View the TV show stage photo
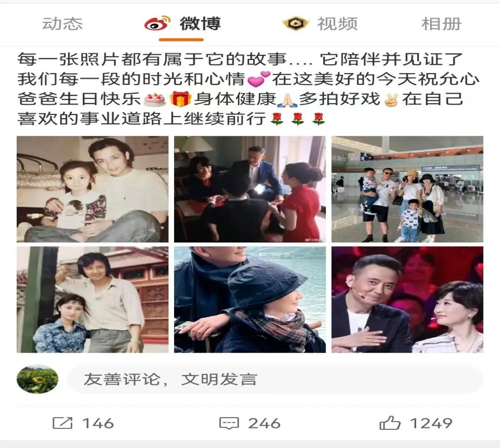The image size is (500, 448). click(407, 300)
